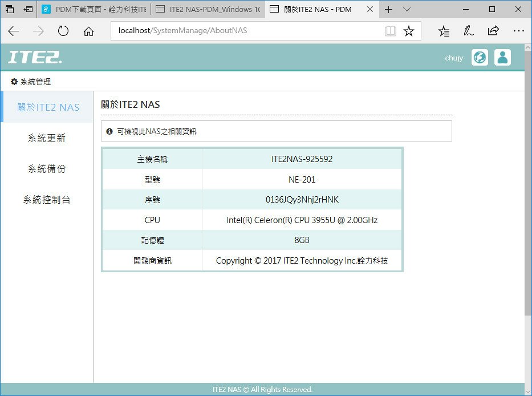Select the 關於ITE2 NAS - PDM tab
532x396 pixels.
click(322, 9)
